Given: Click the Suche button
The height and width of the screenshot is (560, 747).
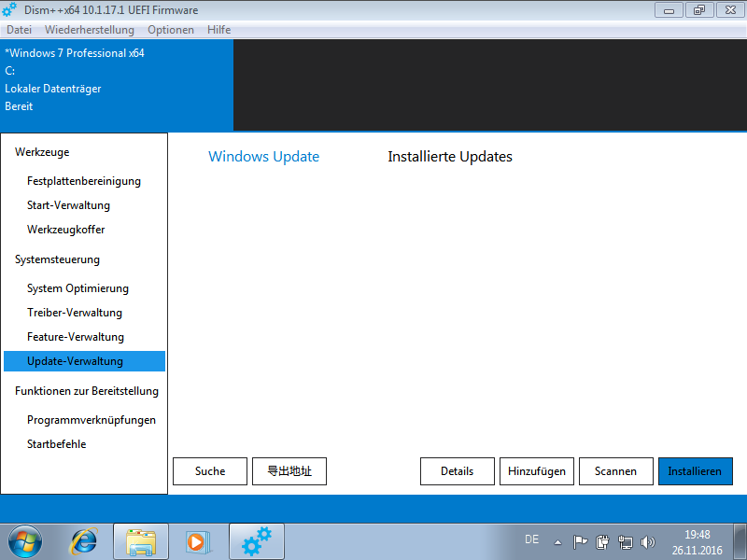Looking at the screenshot, I should (210, 471).
